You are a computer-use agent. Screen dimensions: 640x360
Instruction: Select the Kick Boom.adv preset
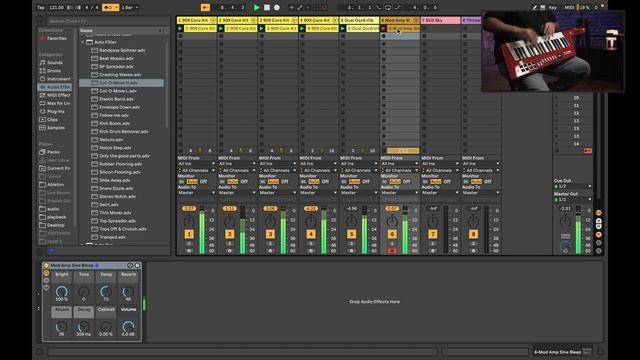114,123
